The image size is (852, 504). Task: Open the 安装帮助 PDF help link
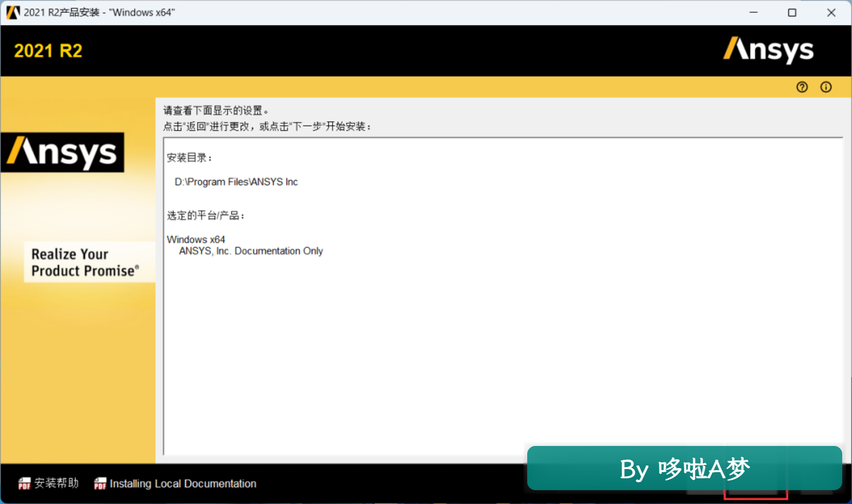tap(48, 483)
